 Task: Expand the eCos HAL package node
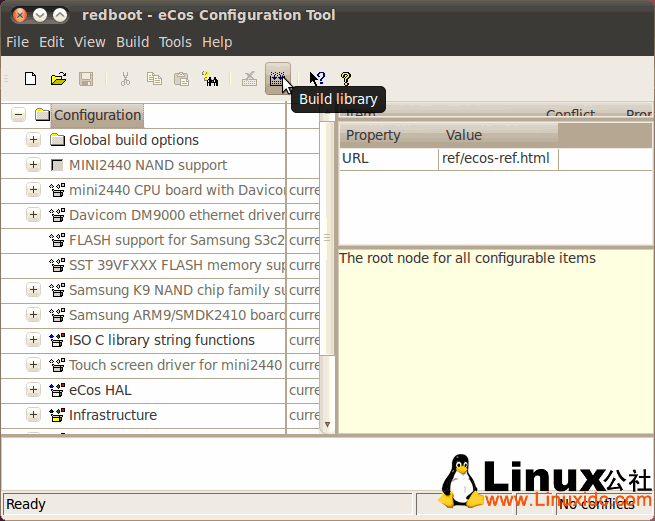click(33, 390)
